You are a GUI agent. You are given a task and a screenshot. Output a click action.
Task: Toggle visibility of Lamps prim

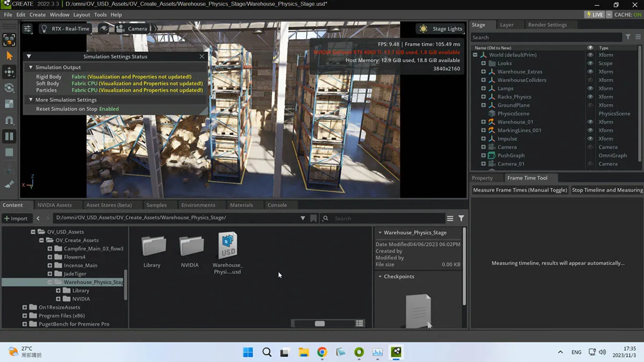point(590,88)
